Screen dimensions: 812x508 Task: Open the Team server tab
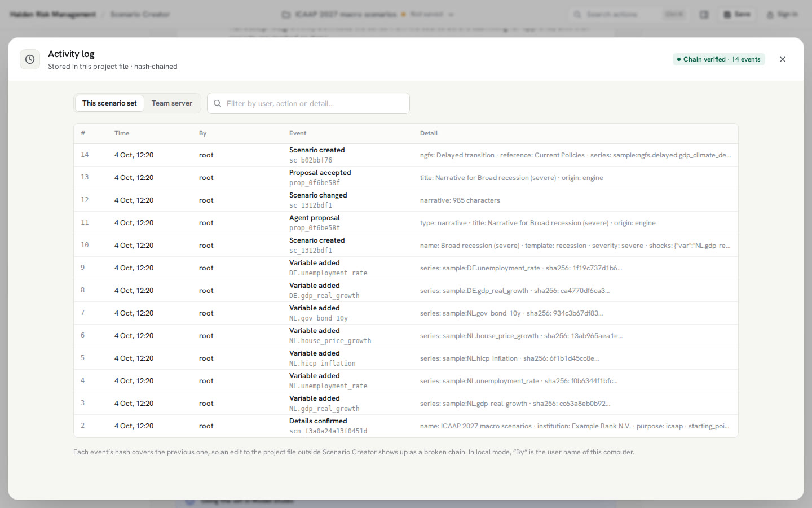tap(172, 103)
